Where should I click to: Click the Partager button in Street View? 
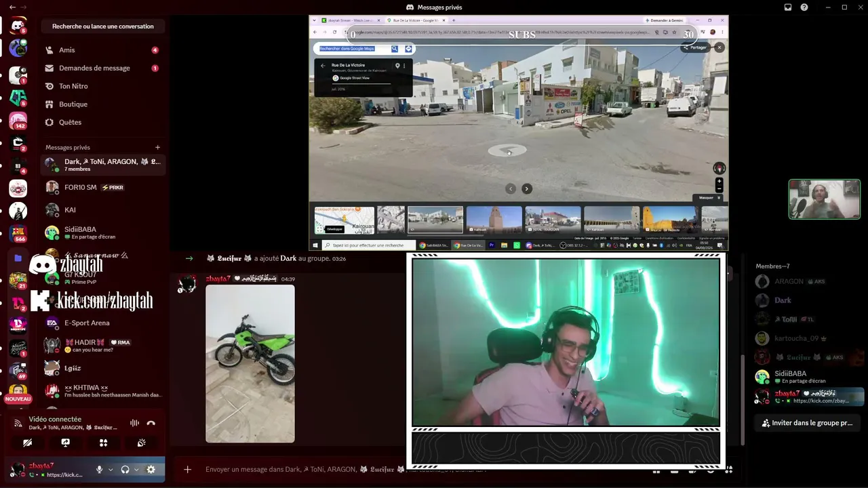pos(695,47)
